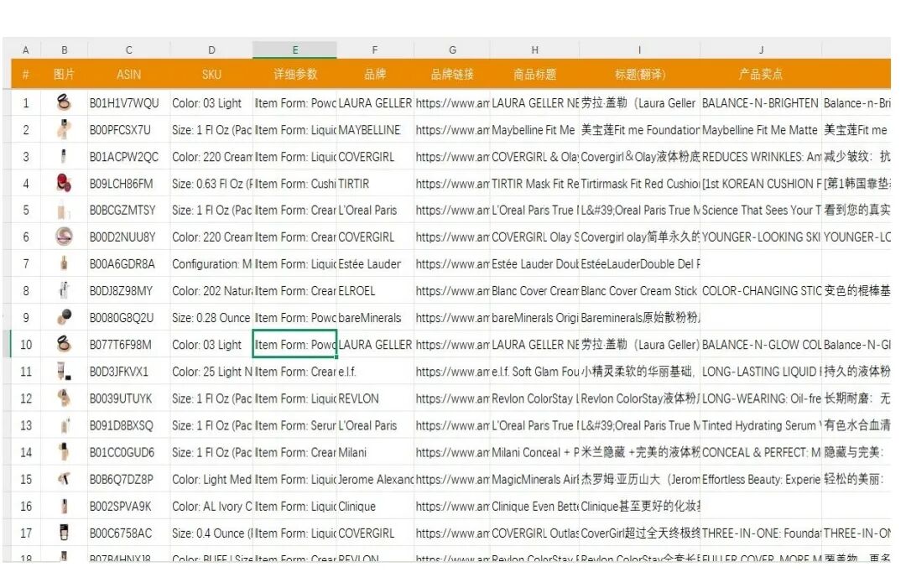Select cell with ASIN B01CC0GUD6
The width and height of the screenshot is (906, 588).
click(x=129, y=452)
